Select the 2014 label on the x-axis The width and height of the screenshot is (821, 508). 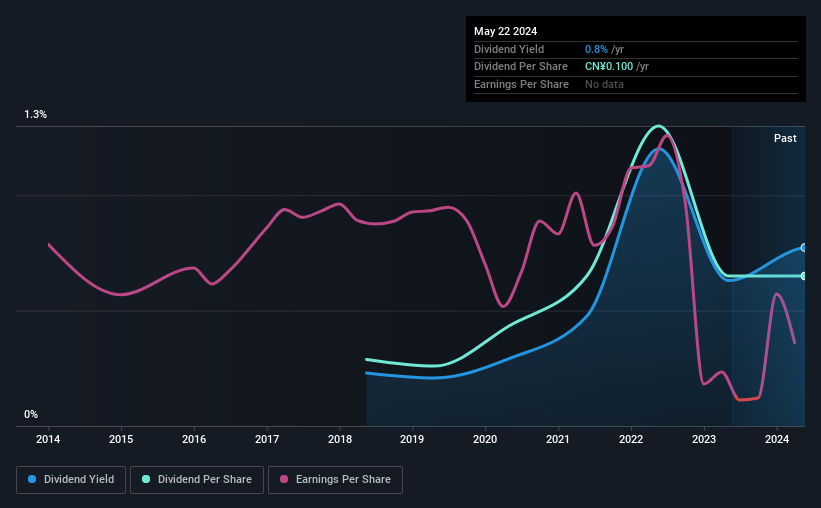[x=48, y=439]
